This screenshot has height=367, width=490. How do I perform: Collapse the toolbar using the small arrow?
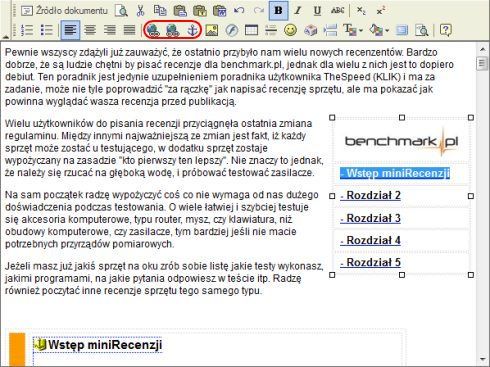click(x=5, y=36)
